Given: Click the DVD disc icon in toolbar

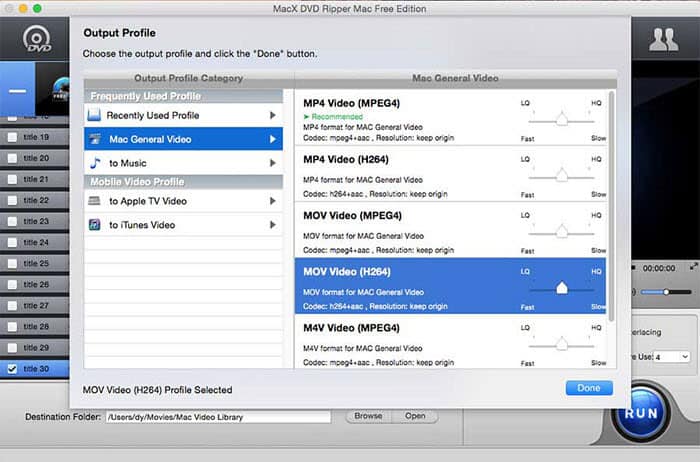Looking at the screenshot, I should coord(37,39).
